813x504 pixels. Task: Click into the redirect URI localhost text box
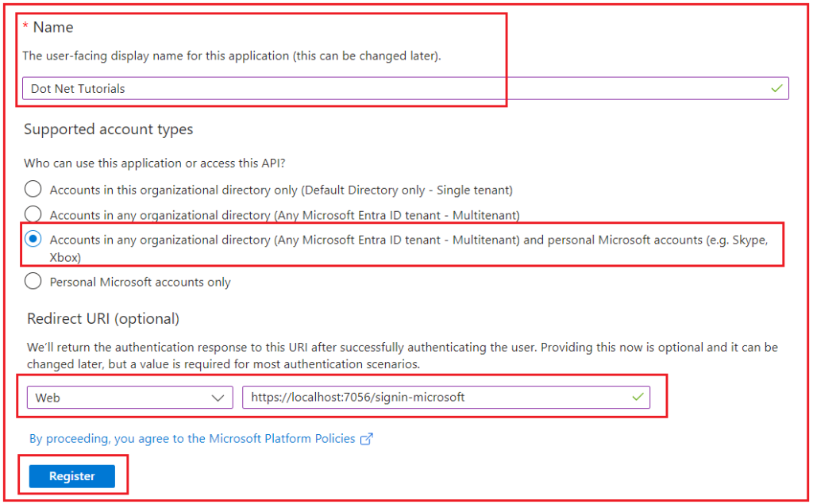click(446, 398)
